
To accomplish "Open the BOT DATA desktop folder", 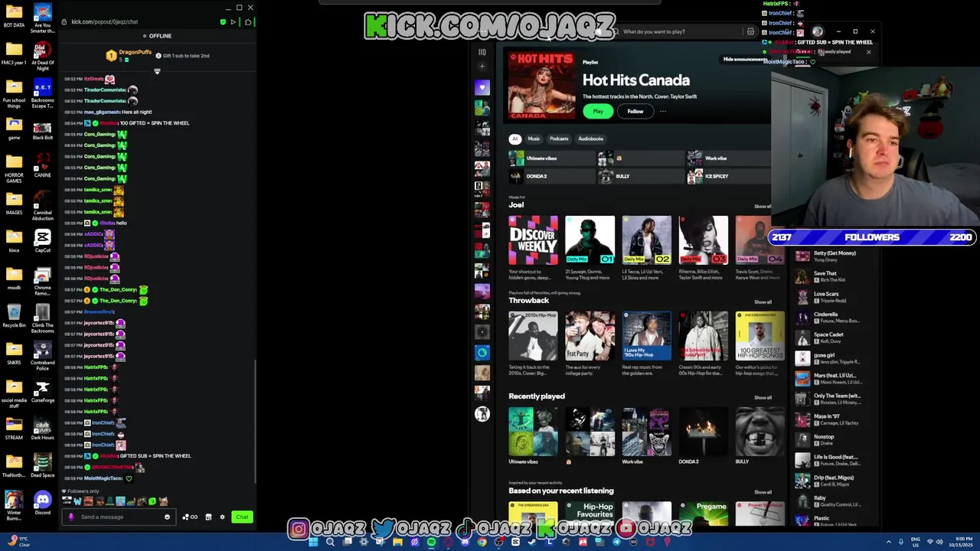I will (14, 15).
